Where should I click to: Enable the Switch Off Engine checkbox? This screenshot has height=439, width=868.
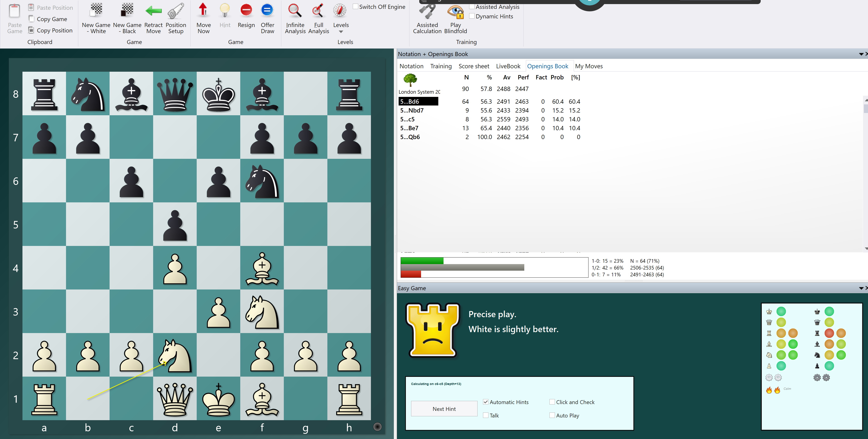click(356, 6)
